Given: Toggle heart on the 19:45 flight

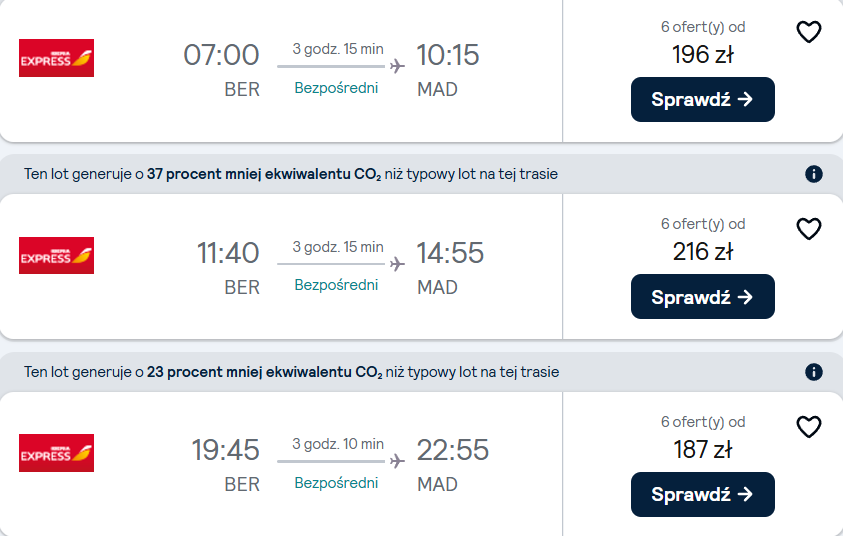Looking at the screenshot, I should click(x=809, y=427).
